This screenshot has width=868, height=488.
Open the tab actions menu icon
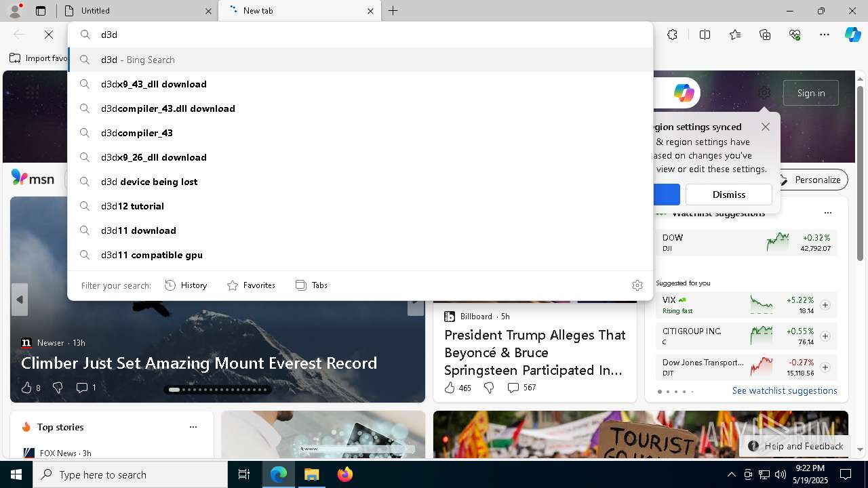[41, 11]
